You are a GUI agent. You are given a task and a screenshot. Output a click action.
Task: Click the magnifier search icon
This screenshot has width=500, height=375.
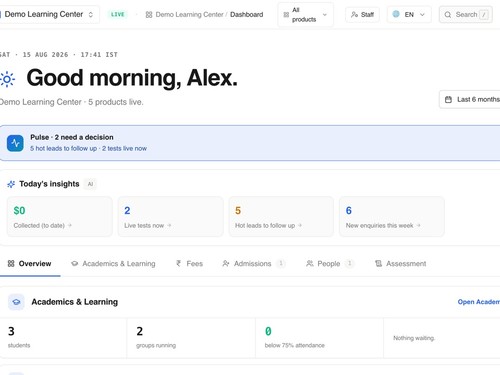(x=448, y=15)
